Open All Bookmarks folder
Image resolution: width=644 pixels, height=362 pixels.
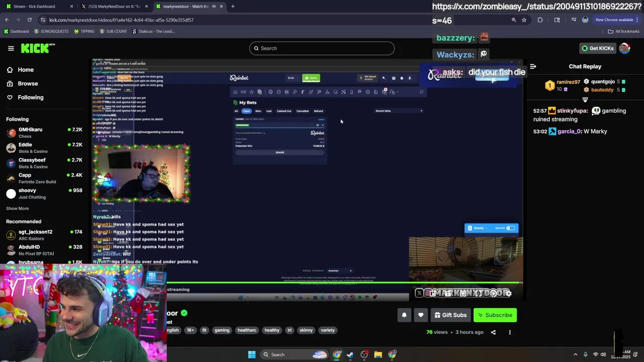[623, 31]
